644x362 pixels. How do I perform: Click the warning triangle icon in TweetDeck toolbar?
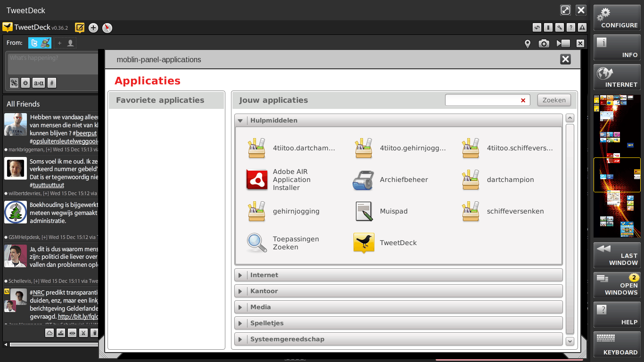(582, 28)
